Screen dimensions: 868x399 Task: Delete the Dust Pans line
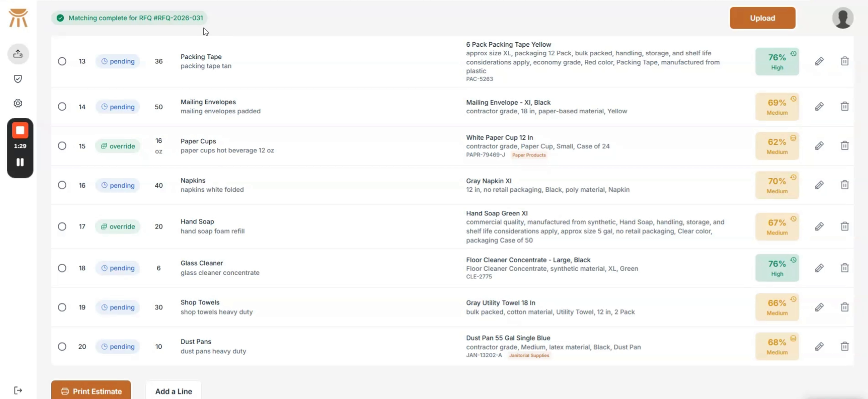(844, 346)
